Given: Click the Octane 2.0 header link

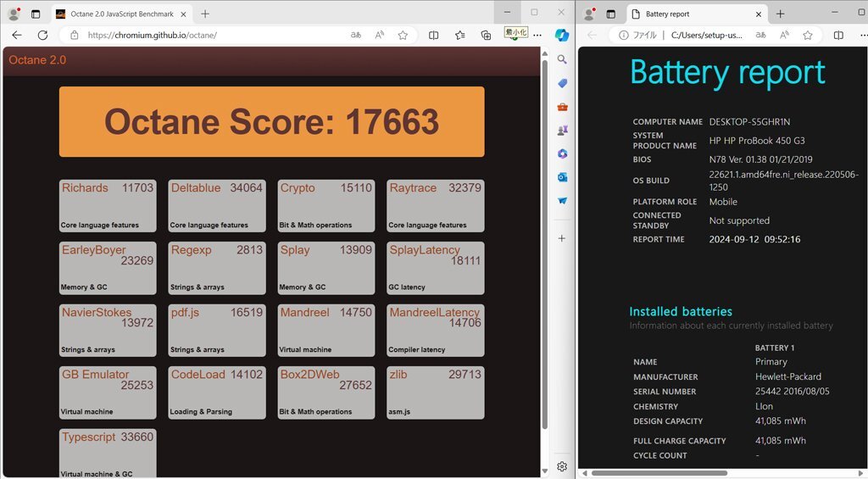Looking at the screenshot, I should [37, 60].
